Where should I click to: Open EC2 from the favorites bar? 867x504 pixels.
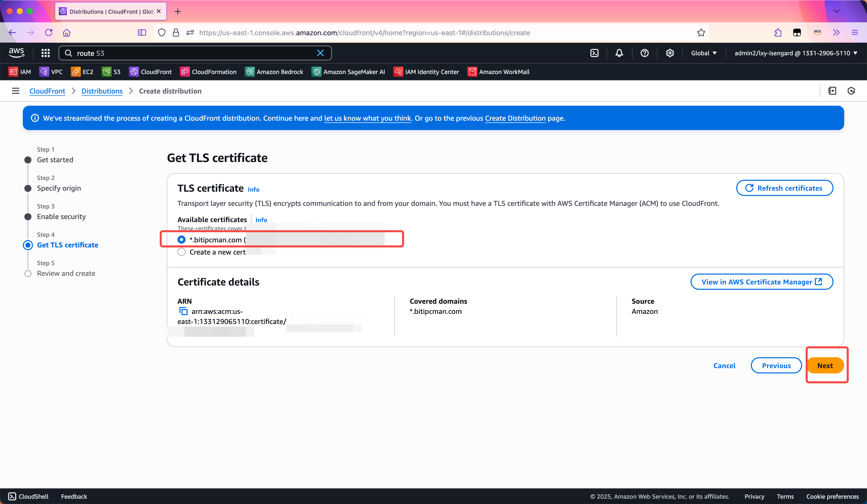82,72
